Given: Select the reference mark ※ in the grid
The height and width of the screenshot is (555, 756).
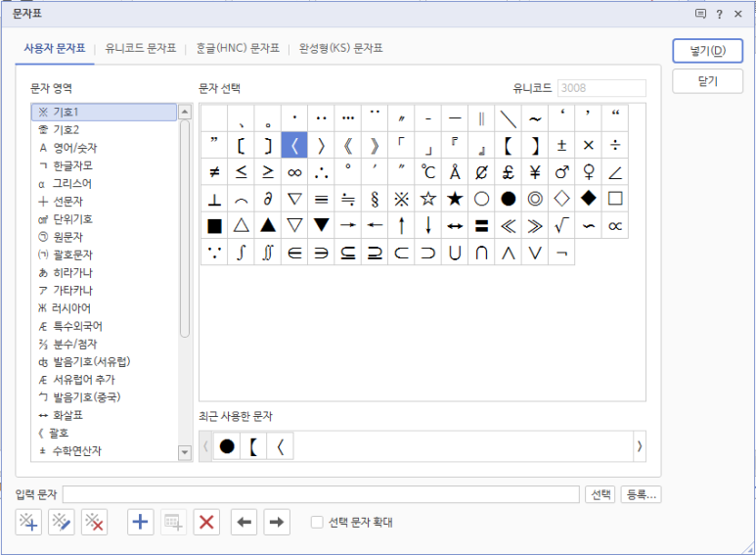Looking at the screenshot, I should click(402, 199).
